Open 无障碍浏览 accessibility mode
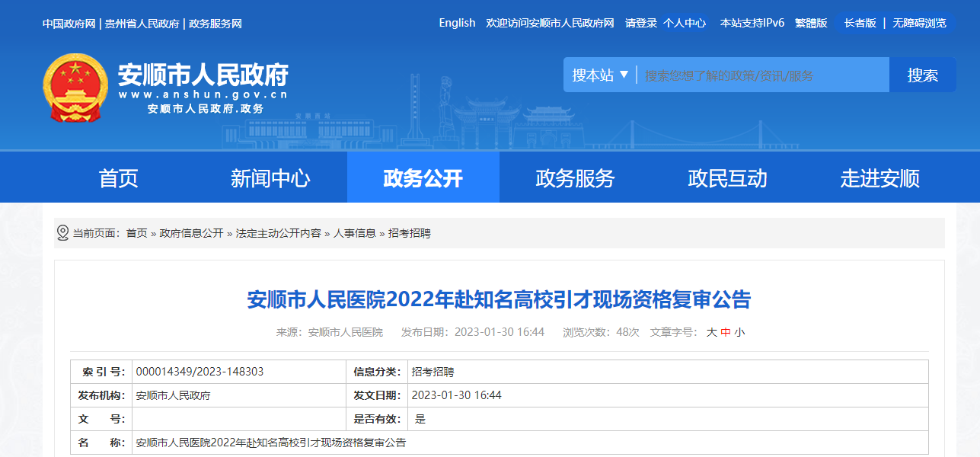This screenshot has height=457, width=980. pos(919,23)
